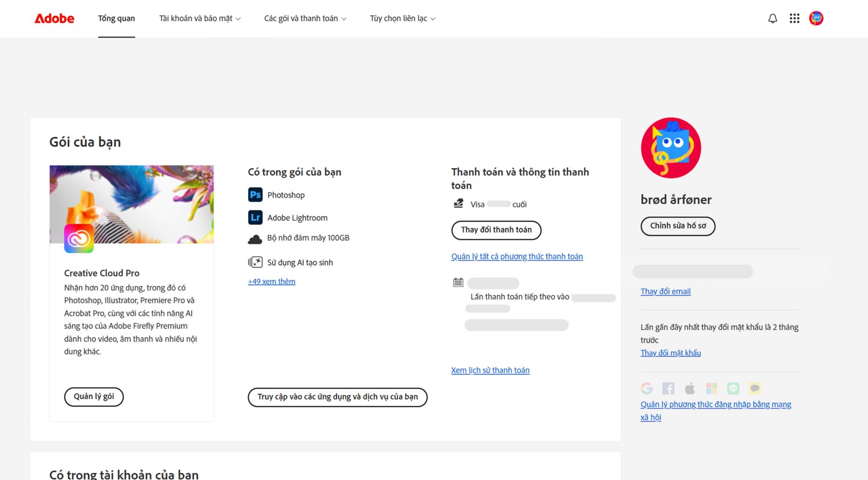
Task: Click the Adobe Lightroom icon
Action: 255,218
